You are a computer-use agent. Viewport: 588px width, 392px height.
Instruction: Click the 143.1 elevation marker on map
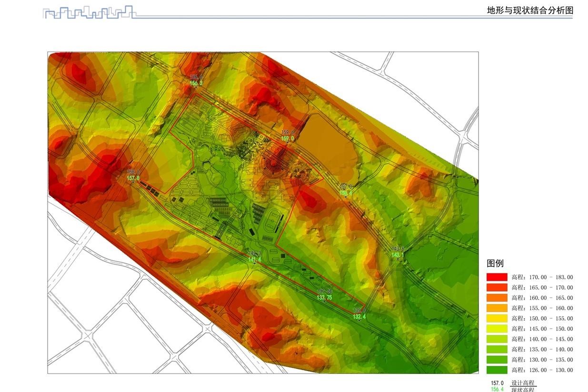coord(398,255)
